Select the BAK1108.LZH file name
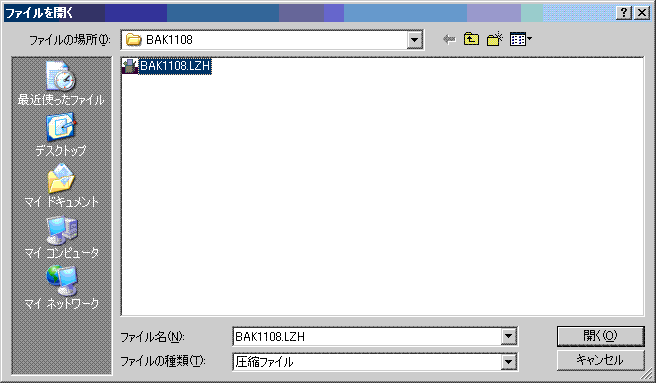 click(x=175, y=66)
